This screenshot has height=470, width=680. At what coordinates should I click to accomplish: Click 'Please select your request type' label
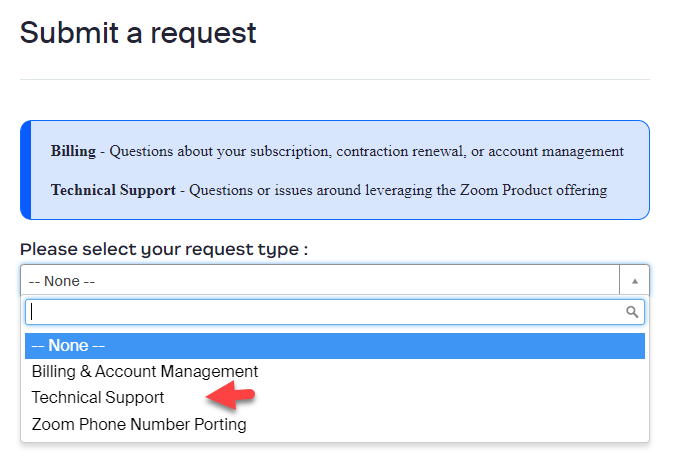point(163,249)
